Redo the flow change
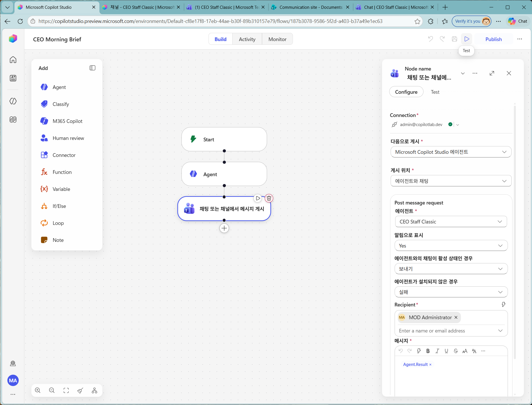 tap(442, 39)
